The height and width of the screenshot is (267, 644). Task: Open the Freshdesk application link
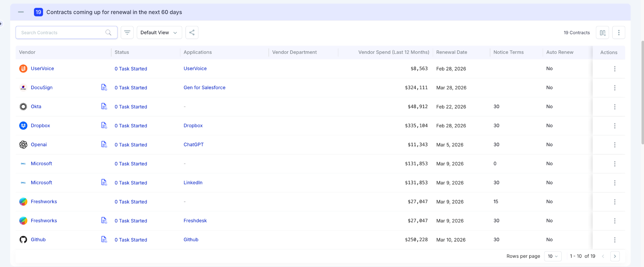(195, 221)
